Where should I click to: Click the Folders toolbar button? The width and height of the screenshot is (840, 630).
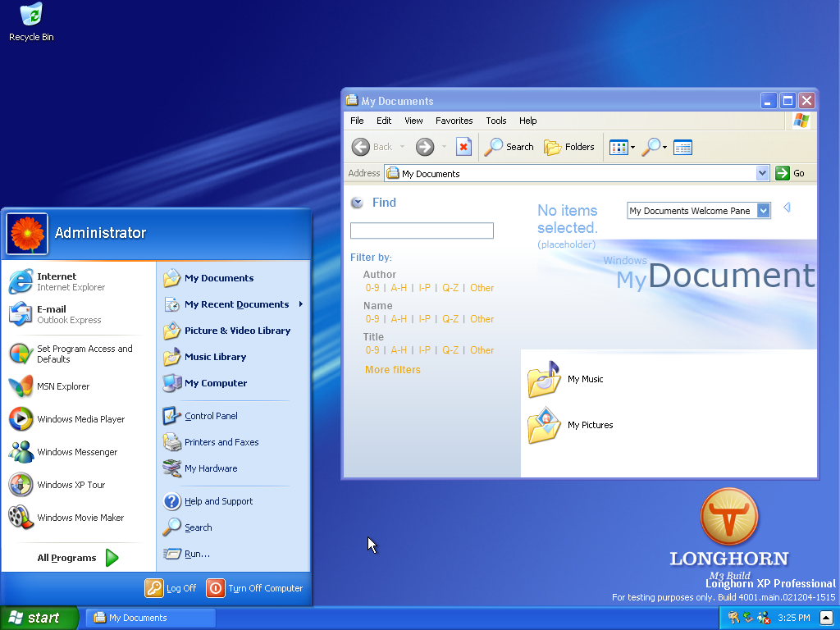coord(569,147)
